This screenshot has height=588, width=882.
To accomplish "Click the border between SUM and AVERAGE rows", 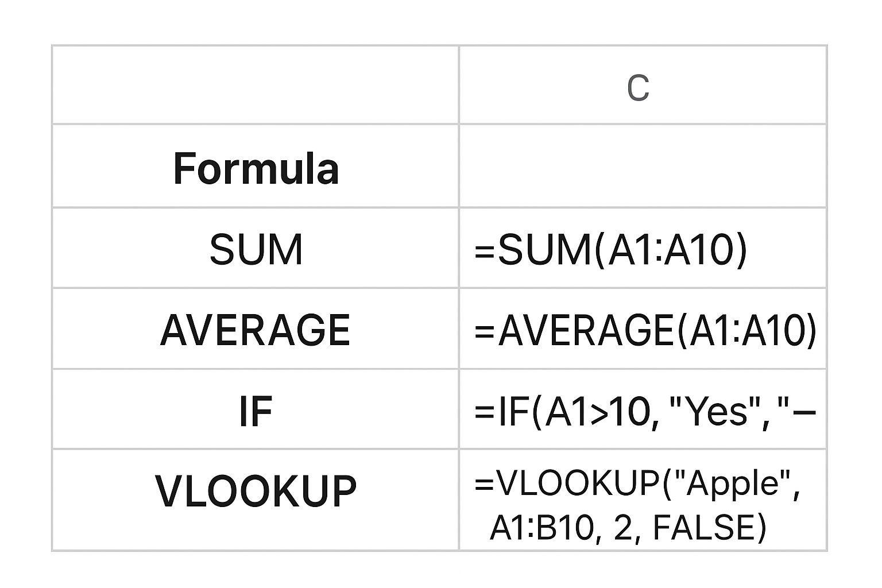I will (x=439, y=288).
